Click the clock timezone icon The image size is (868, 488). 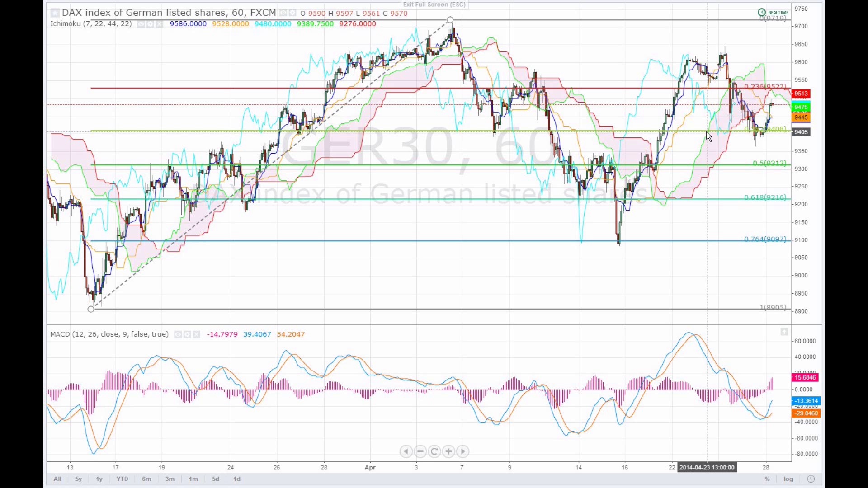[x=811, y=479]
